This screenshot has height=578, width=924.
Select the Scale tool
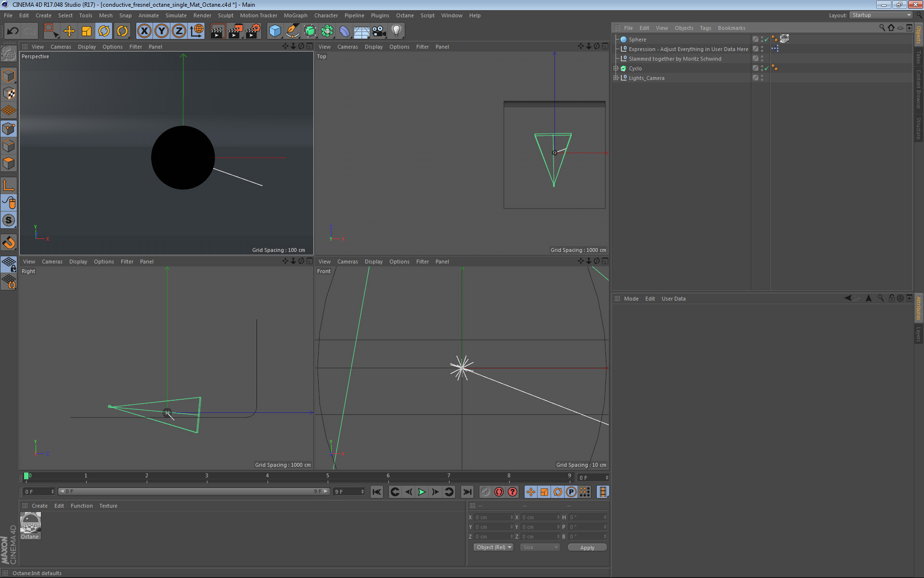87,31
